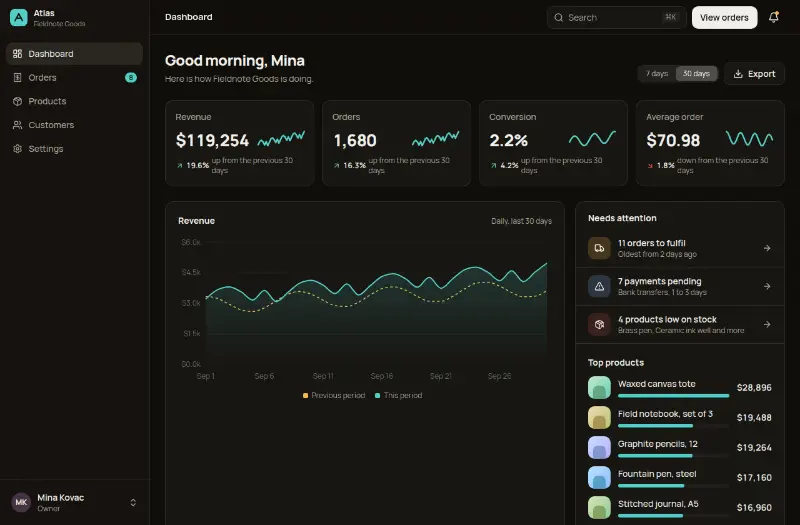Click the Products box icon in sidebar

pos(17,101)
